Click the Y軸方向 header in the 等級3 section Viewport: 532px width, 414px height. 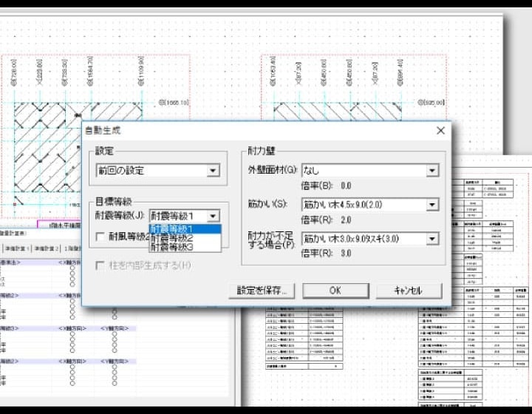113,328
